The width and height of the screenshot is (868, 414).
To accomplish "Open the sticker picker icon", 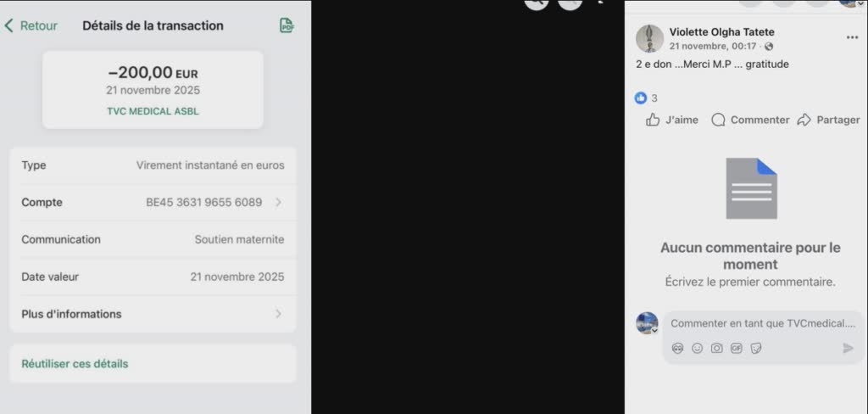I will (x=756, y=348).
